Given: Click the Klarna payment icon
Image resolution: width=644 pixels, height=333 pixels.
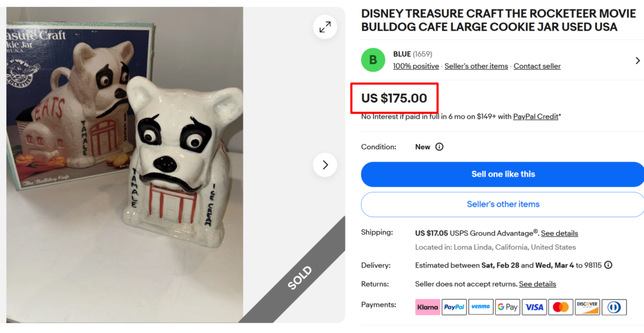Looking at the screenshot, I should point(428,307).
